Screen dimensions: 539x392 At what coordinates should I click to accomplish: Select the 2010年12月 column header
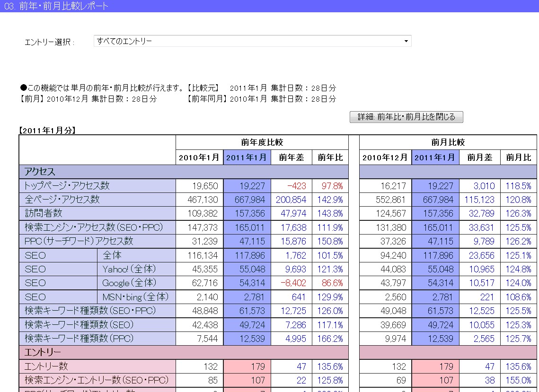(x=385, y=157)
